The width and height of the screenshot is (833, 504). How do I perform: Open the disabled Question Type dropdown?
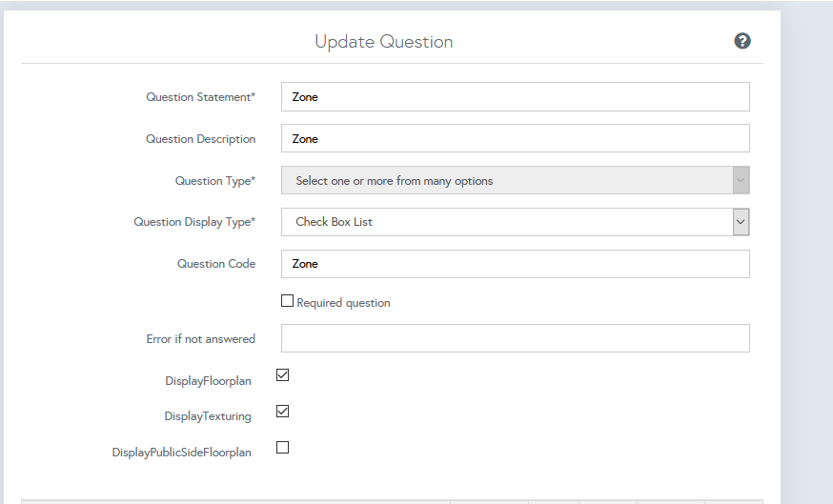click(x=515, y=181)
